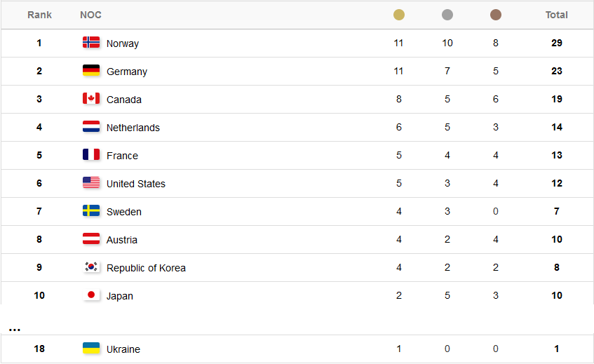The height and width of the screenshot is (364, 594).
Task: Click the United States flag icon
Action: click(91, 183)
